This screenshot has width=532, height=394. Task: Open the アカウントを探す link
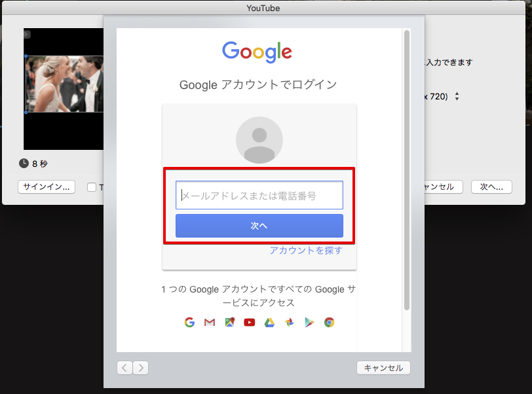pos(305,250)
